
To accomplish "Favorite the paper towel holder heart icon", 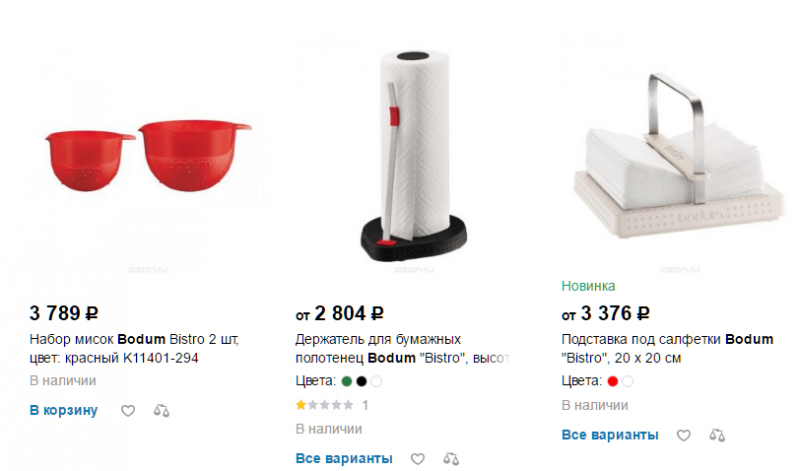I will tap(418, 459).
